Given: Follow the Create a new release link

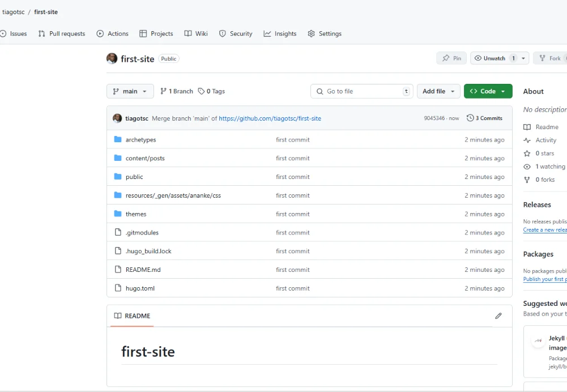Looking at the screenshot, I should pos(544,229).
